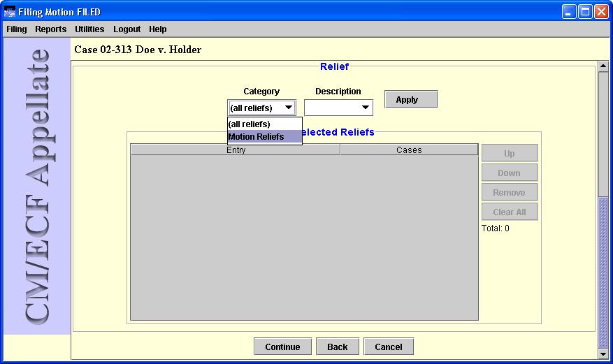Click the 'Relief' section heading
The height and width of the screenshot is (364, 613).
[334, 66]
